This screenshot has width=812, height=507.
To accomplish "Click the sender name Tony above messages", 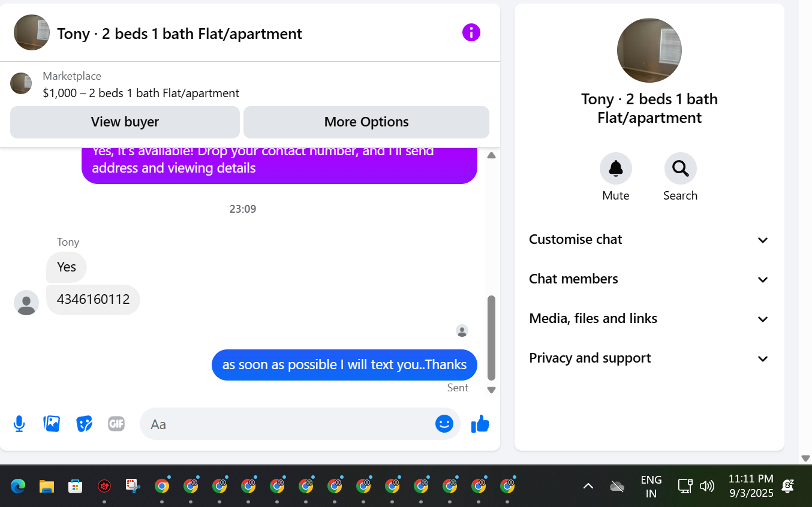I will 68,242.
